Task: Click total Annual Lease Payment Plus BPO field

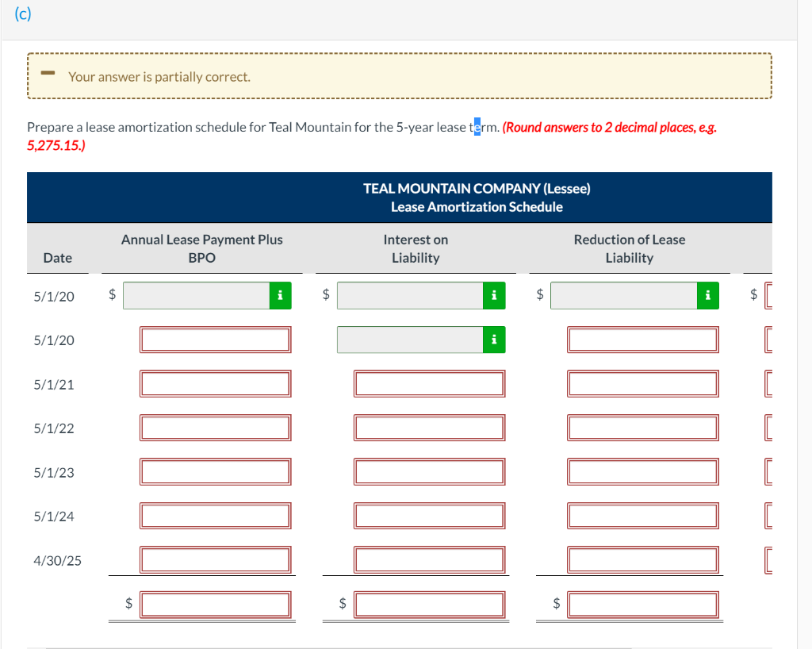Action: tap(216, 605)
